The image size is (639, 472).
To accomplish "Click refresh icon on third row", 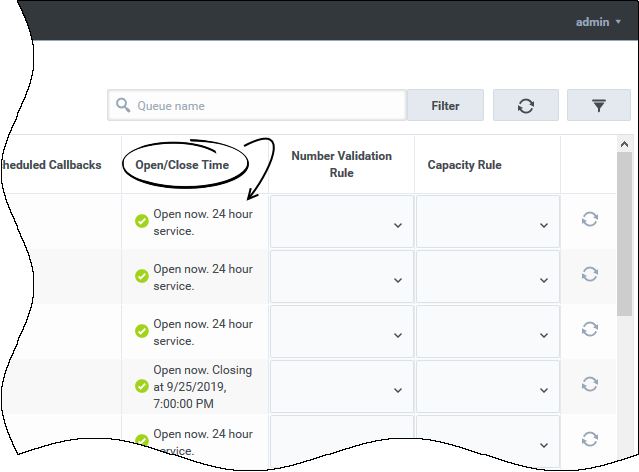I will click(590, 330).
